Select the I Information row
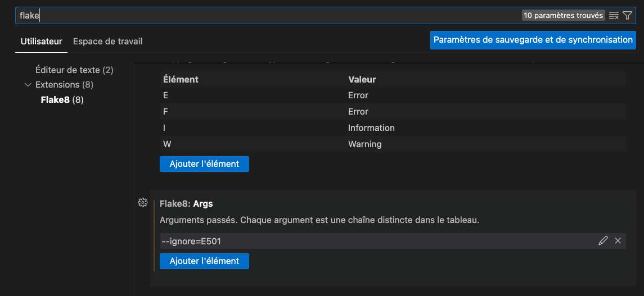 (x=392, y=128)
